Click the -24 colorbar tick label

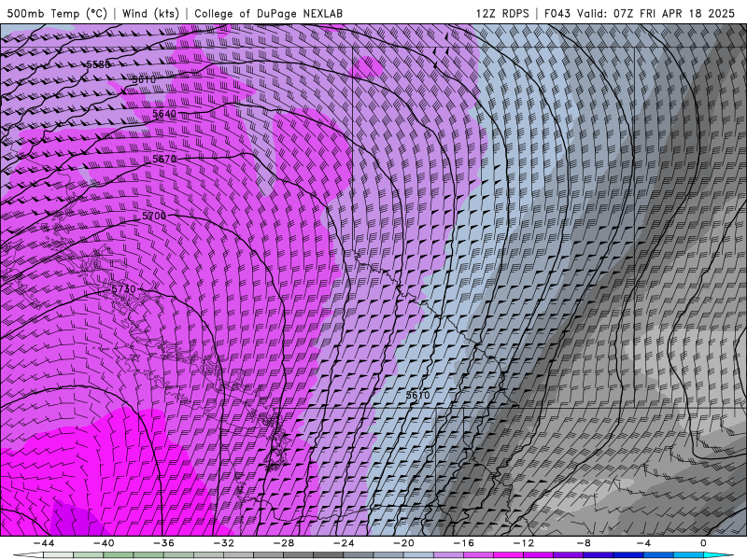pyautogui.click(x=344, y=543)
